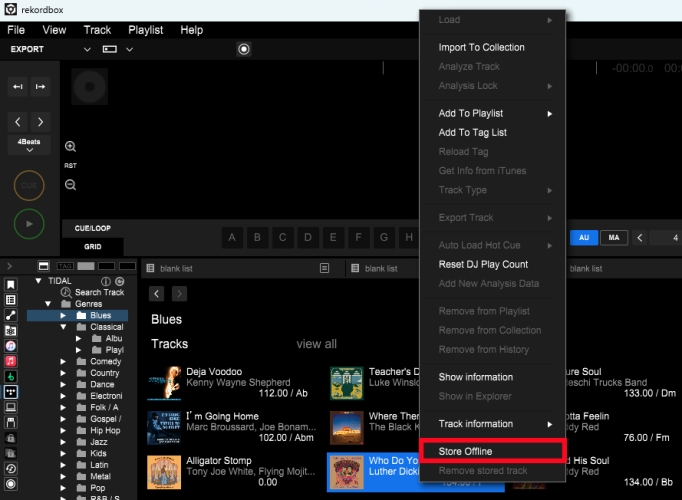Open the Collection bookmark icon in the sidebar
682x500 pixels.
coord(10,284)
